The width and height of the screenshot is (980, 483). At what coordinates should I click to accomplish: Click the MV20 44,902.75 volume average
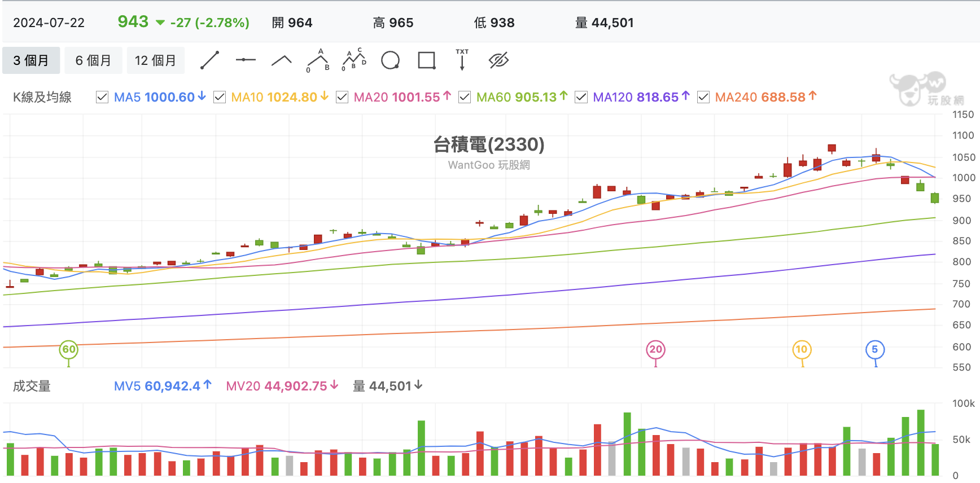pos(282,386)
